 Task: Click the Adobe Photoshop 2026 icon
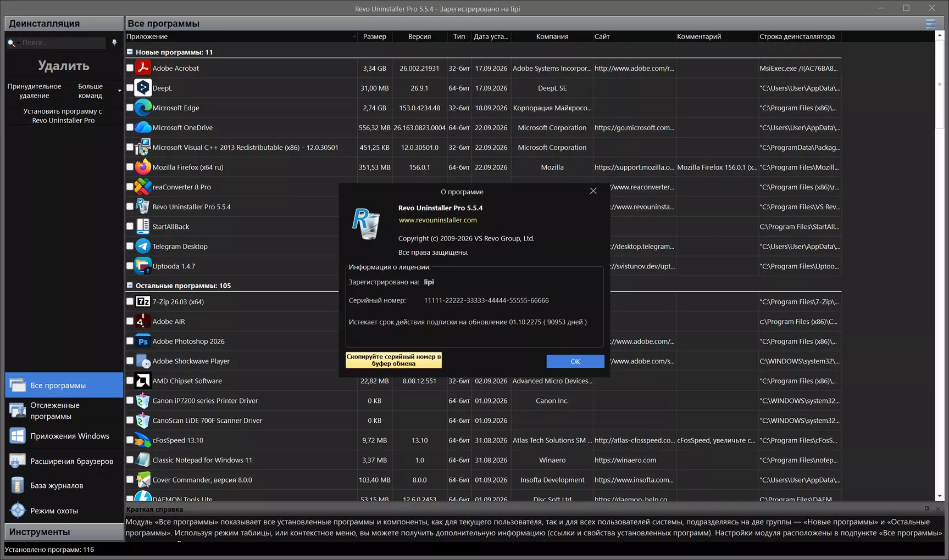[x=143, y=341]
